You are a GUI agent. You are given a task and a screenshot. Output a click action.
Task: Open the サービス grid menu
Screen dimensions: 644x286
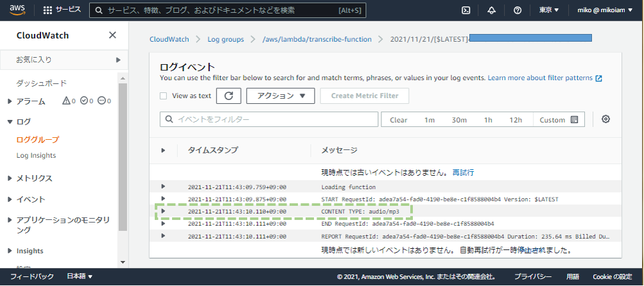(x=62, y=10)
